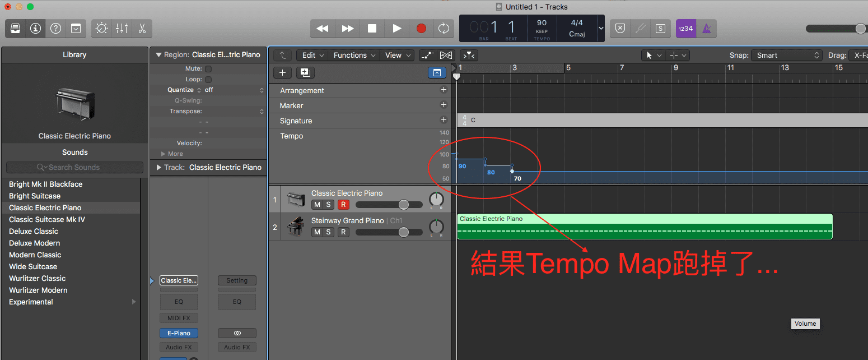Click the master volume slider knob

pos(861,29)
